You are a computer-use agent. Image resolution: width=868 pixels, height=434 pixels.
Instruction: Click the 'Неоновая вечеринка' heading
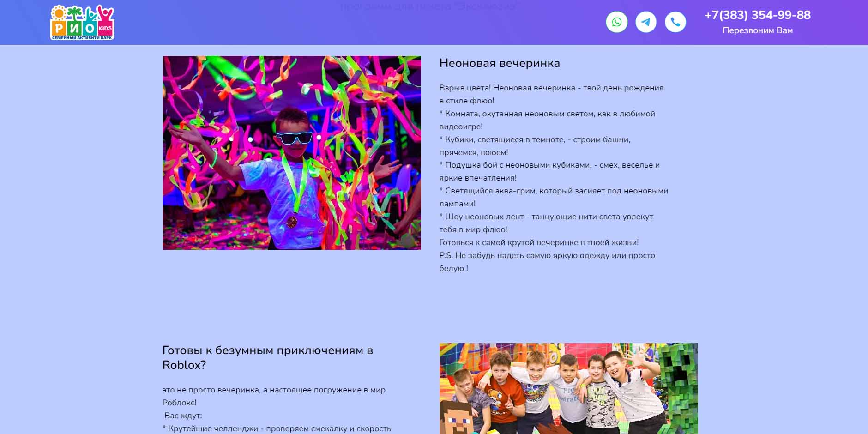[499, 63]
